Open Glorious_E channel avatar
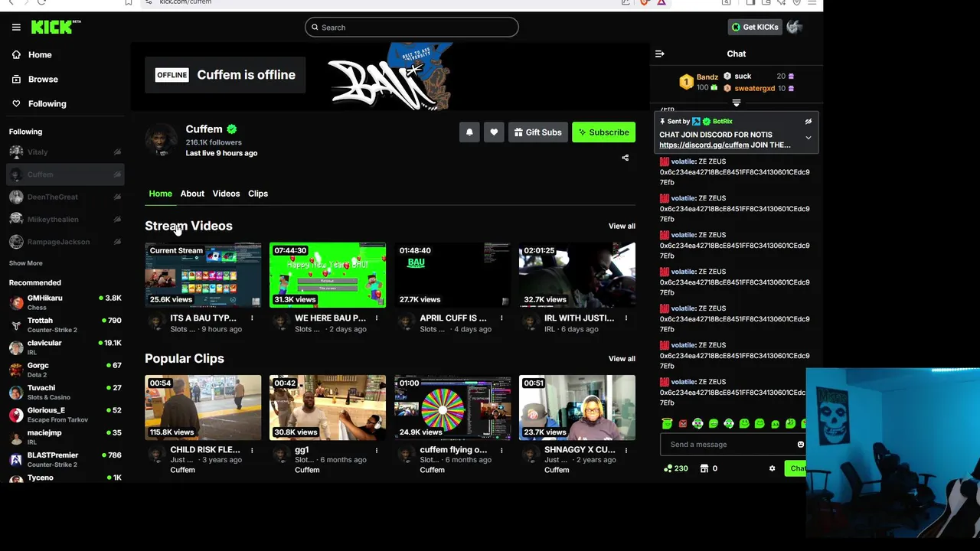The height and width of the screenshot is (551, 980). coord(16,415)
